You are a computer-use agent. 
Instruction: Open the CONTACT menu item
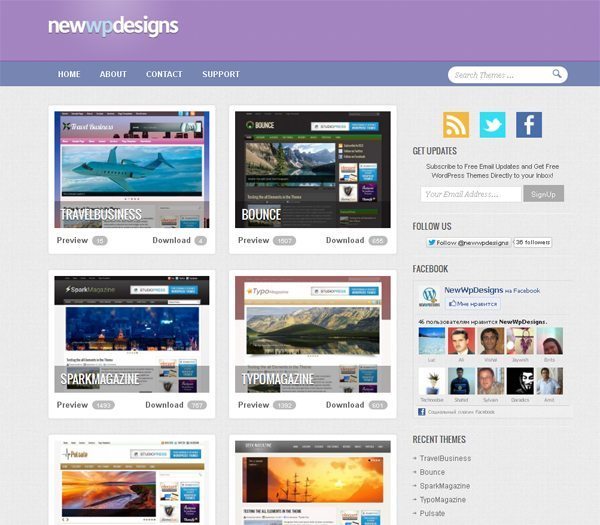(164, 74)
